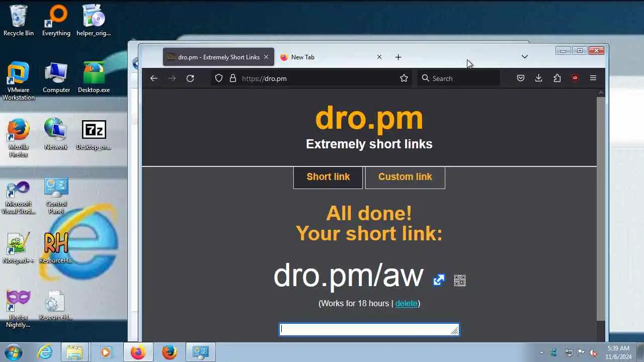
Task: Open the Control Panel taskbar button
Action: coord(201,352)
